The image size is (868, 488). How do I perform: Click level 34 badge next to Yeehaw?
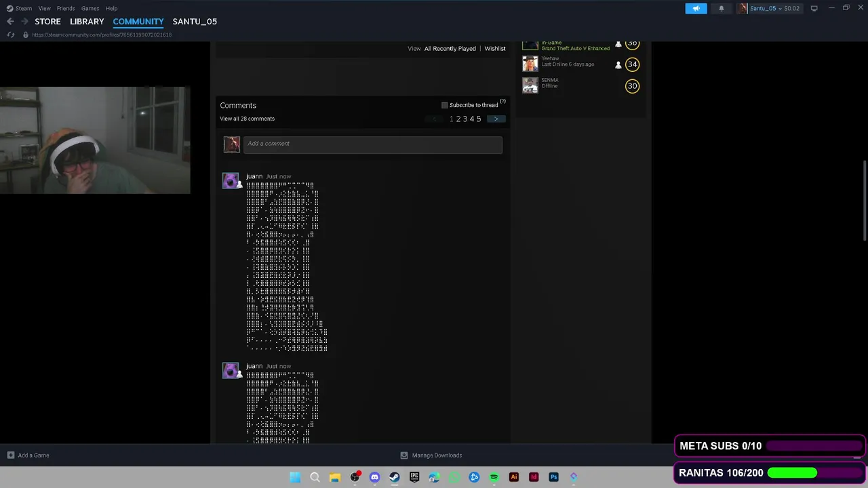632,64
